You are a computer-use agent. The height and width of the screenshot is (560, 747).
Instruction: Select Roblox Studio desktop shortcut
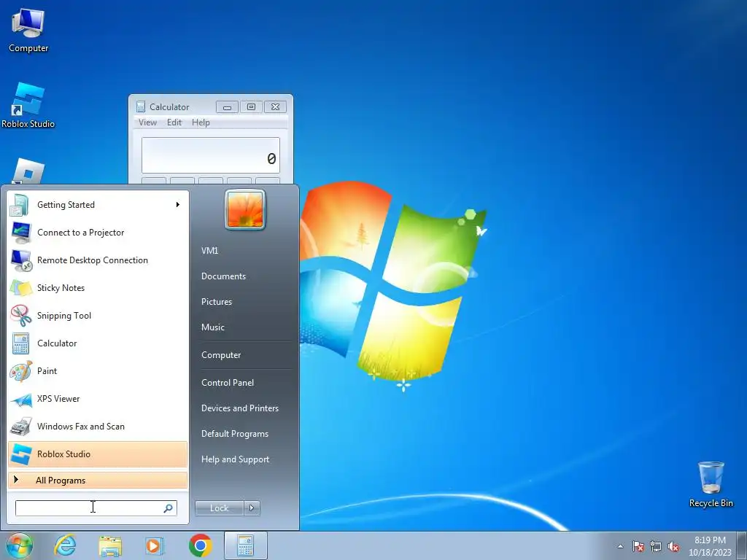tap(28, 105)
